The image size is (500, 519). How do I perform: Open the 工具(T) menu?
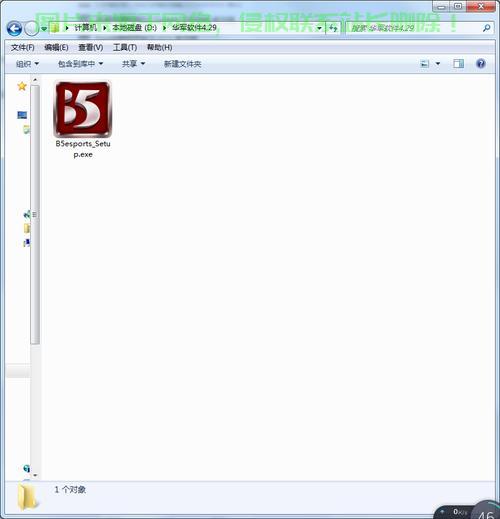click(125, 48)
